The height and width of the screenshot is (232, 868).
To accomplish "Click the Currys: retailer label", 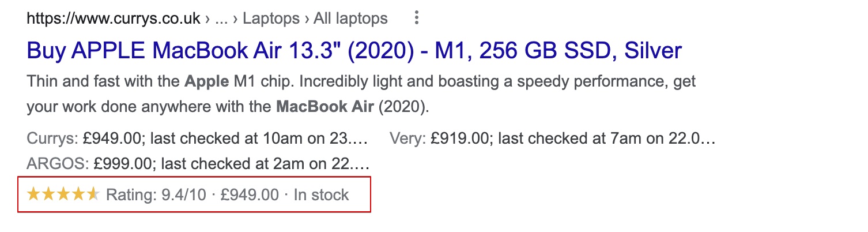I will coord(52,139).
